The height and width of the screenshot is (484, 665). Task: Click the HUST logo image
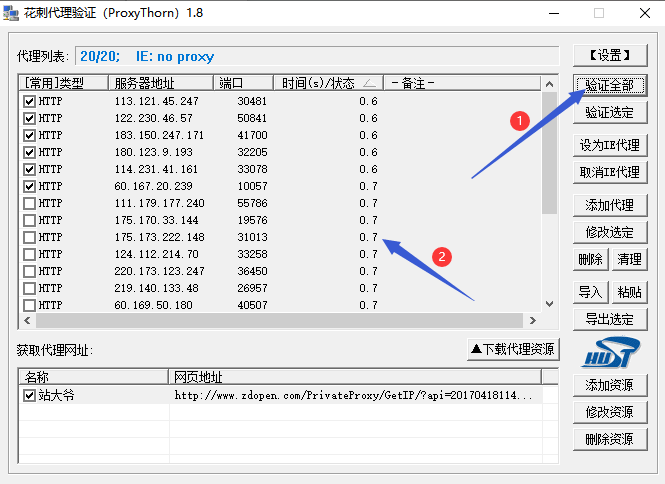[x=610, y=352]
